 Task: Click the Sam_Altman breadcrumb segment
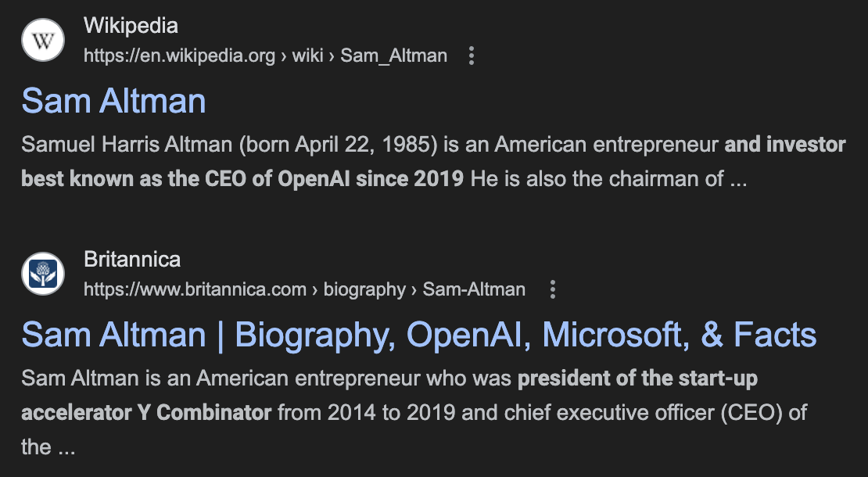[x=393, y=56]
